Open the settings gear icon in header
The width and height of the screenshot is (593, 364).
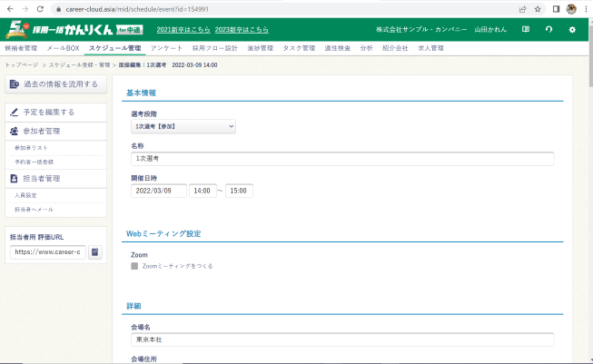coord(572,30)
